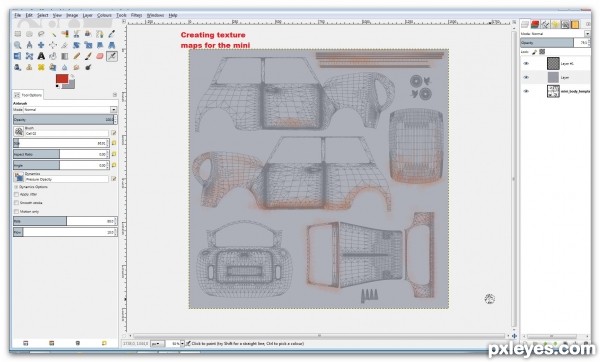Pick the Text tool
The image size is (600, 362).
pyautogui.click(x=41, y=56)
